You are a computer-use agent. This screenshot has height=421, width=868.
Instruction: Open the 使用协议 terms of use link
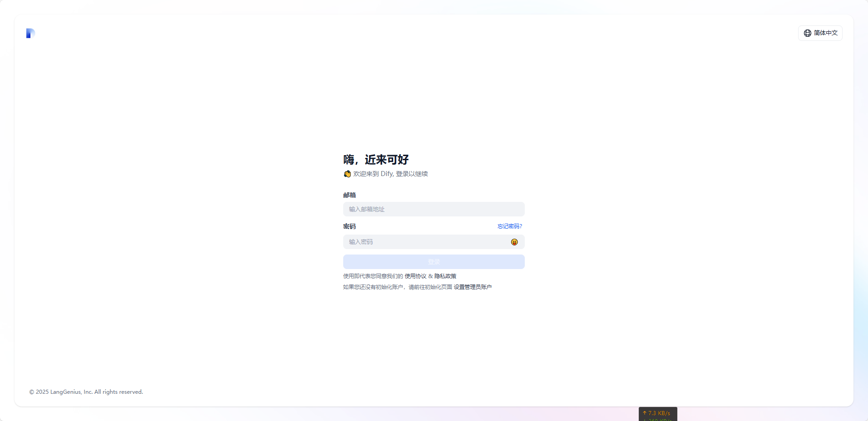[x=415, y=276]
